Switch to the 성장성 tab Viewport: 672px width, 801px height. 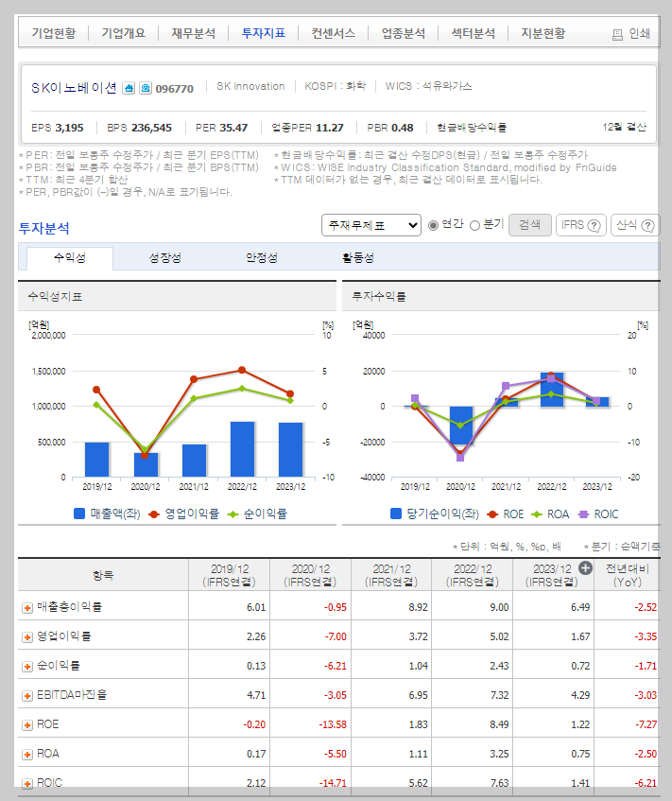[165, 258]
